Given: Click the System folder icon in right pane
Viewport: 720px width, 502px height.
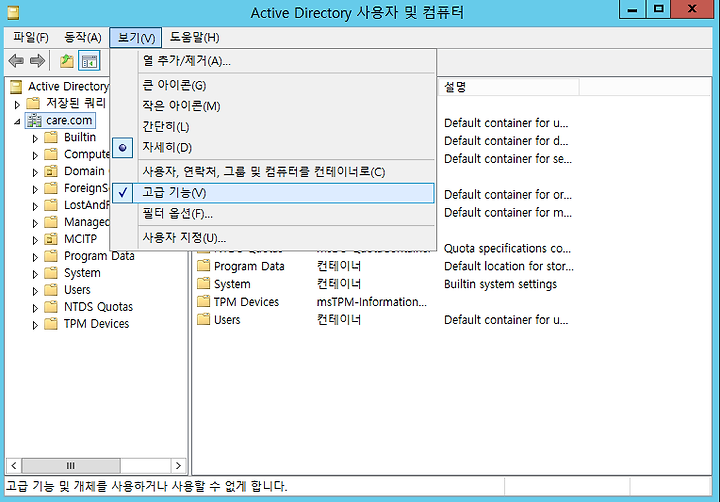Looking at the screenshot, I should pos(203,284).
